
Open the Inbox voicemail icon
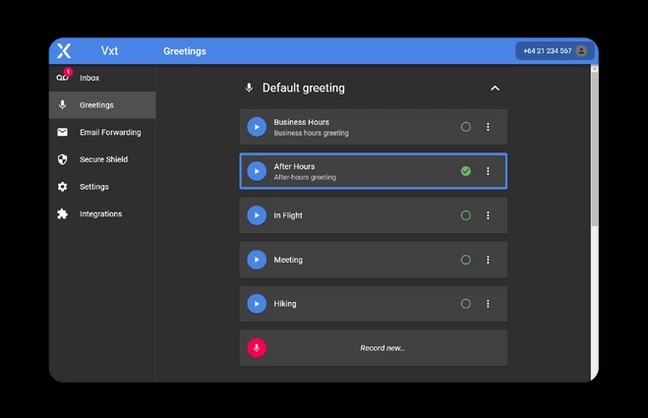pos(62,78)
